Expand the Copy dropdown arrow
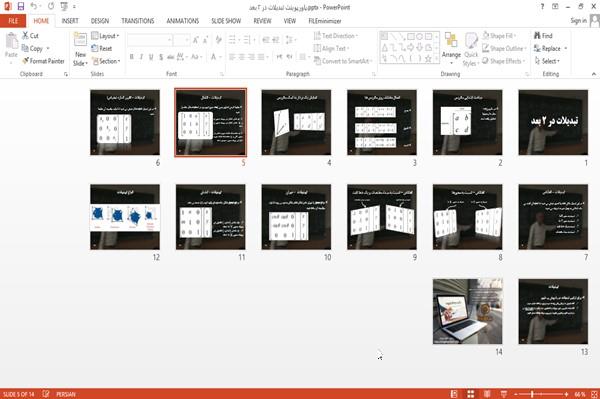600x399 pixels. [x=48, y=48]
